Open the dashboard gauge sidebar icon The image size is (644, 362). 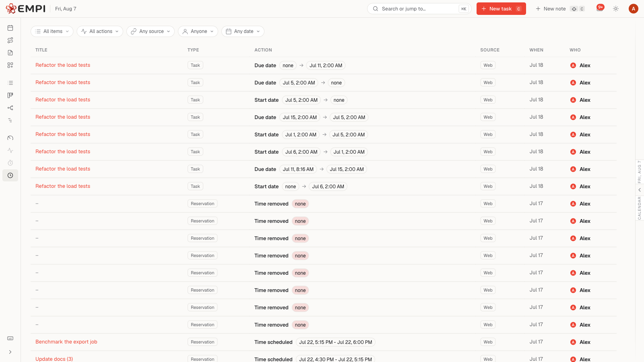pos(10,138)
